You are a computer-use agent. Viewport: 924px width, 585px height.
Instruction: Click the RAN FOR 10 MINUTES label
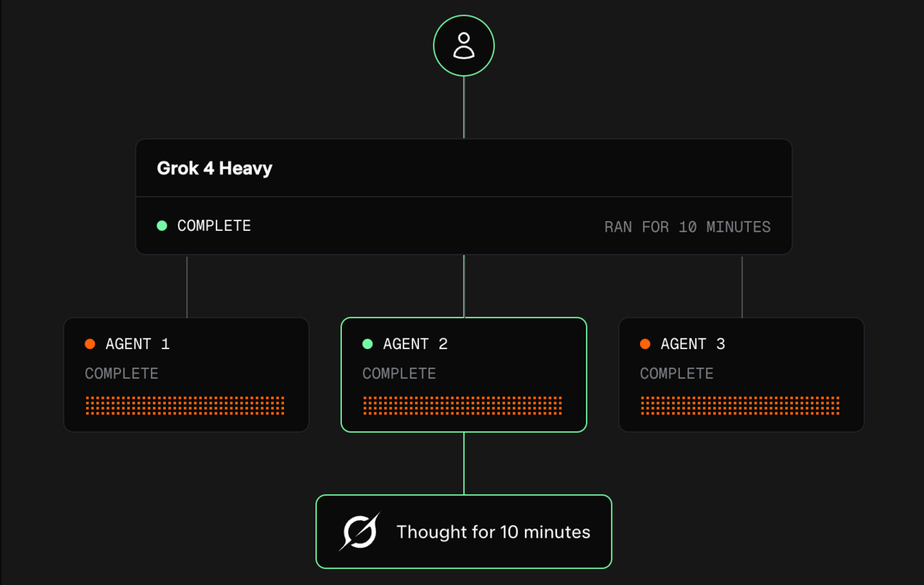687,227
